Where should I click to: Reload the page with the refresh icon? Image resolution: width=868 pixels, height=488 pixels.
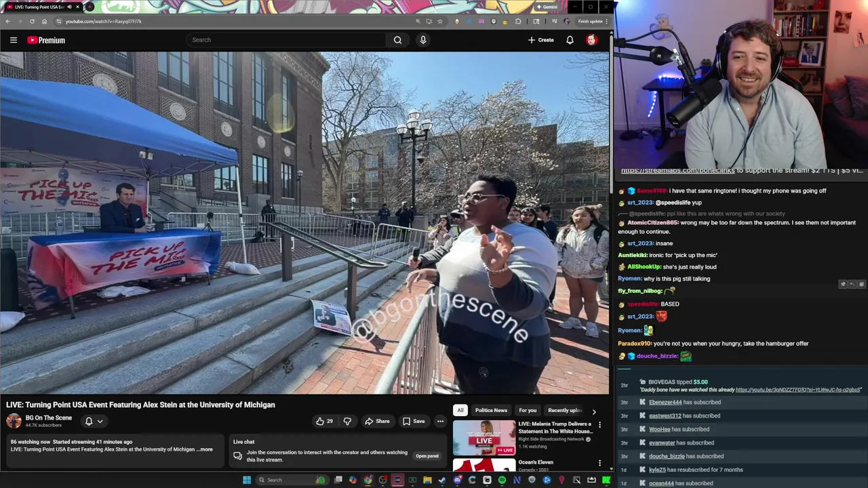(x=32, y=21)
